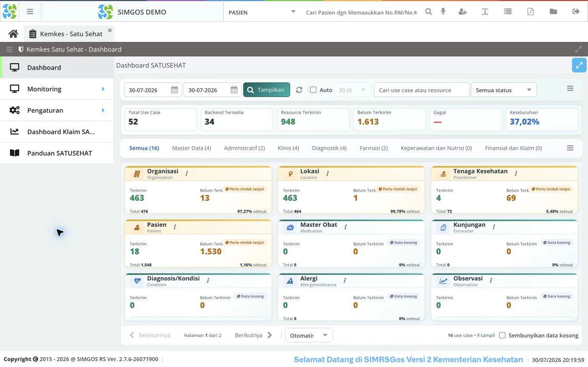
Task: Open the Master Obat card options menu
Action: tap(346, 227)
